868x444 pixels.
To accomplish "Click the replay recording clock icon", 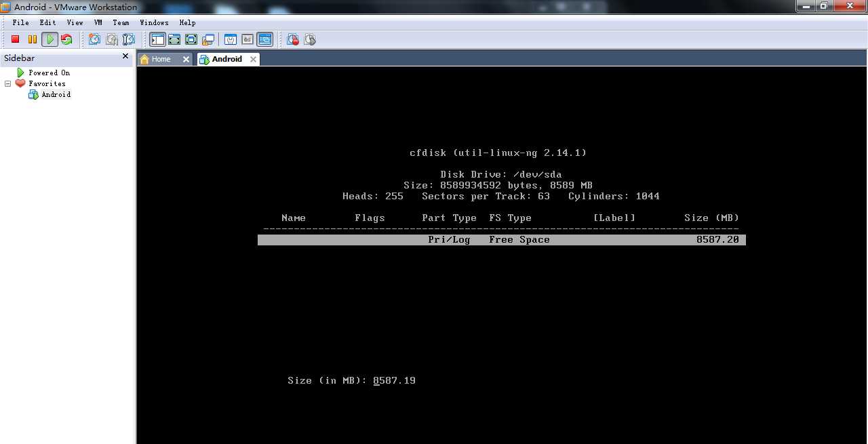I will pyautogui.click(x=310, y=39).
